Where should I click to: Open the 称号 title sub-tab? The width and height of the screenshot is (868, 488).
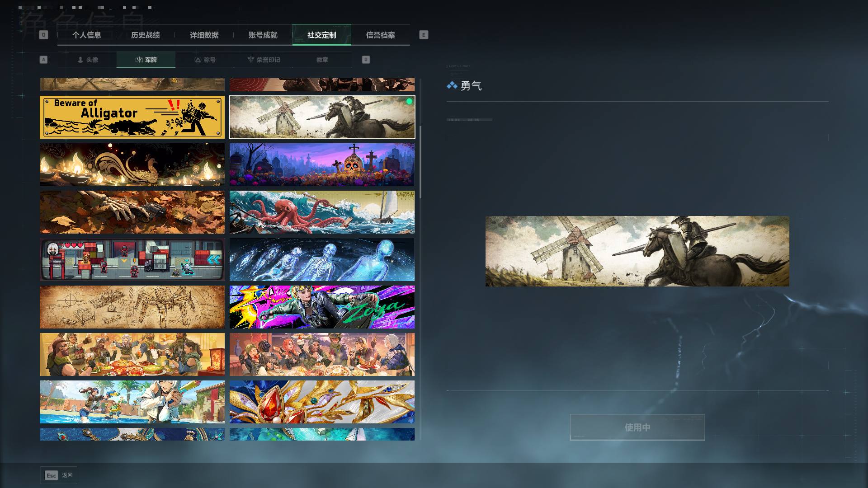[x=205, y=60]
